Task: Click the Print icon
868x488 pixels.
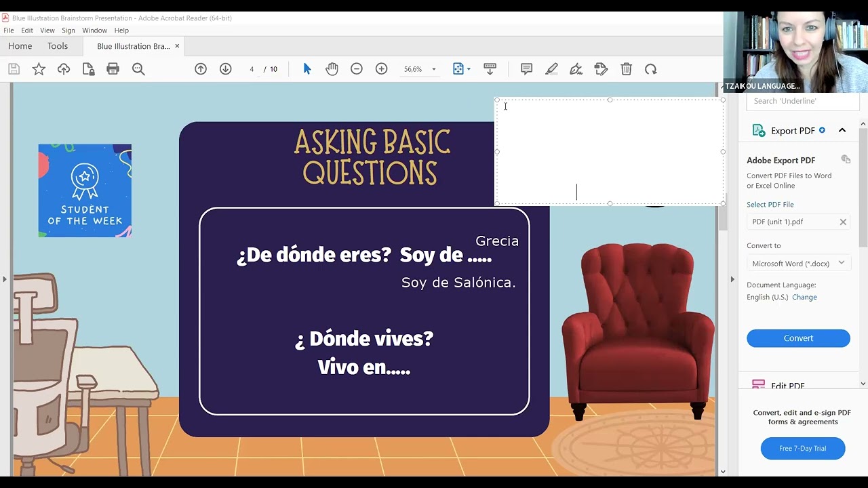Action: coord(113,68)
